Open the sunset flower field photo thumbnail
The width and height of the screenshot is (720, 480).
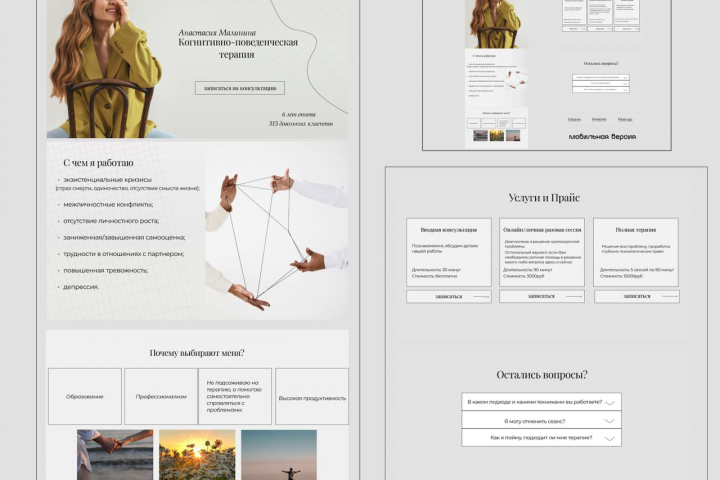pos(197,455)
